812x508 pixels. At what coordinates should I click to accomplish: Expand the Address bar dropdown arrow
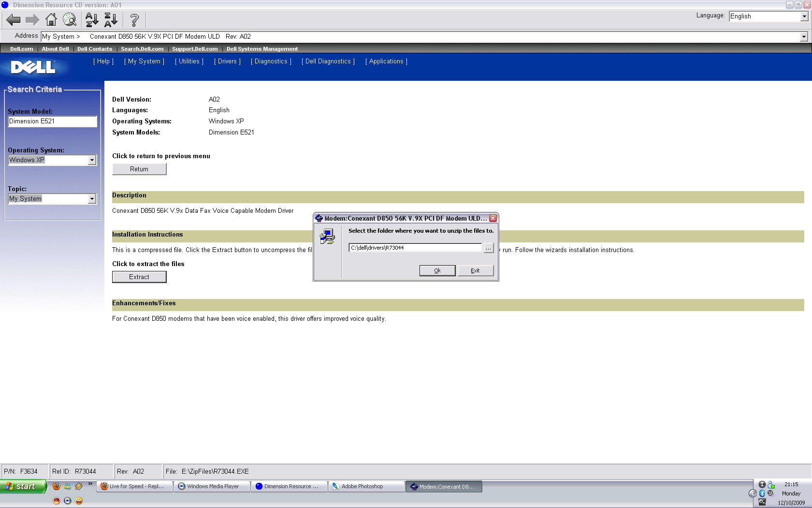pyautogui.click(x=804, y=37)
